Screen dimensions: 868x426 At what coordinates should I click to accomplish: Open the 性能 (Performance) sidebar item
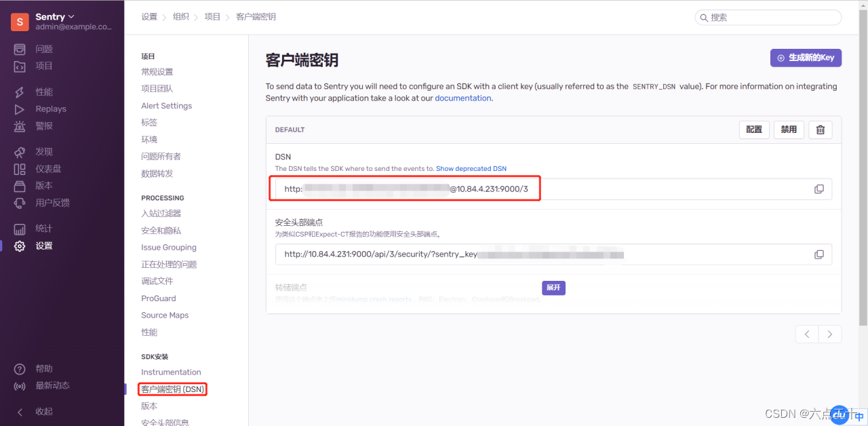pyautogui.click(x=43, y=92)
